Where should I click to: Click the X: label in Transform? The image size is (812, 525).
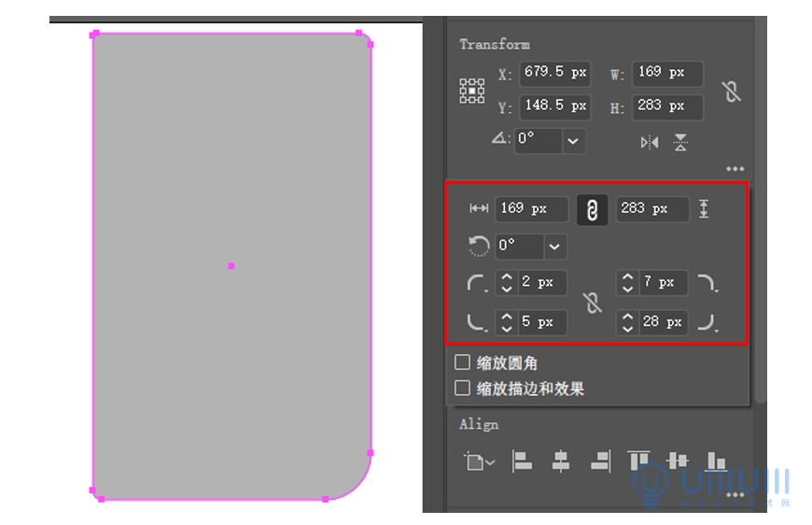pos(505,74)
